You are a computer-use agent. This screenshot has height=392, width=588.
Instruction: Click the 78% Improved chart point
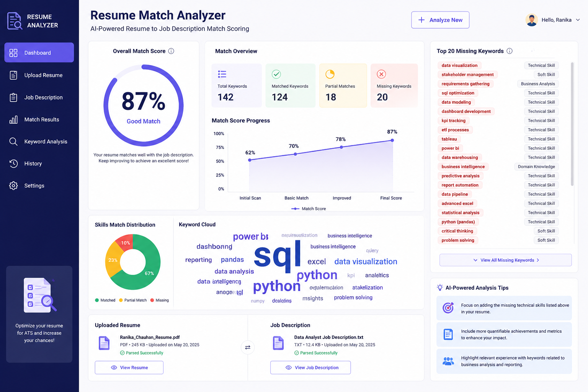(341, 147)
